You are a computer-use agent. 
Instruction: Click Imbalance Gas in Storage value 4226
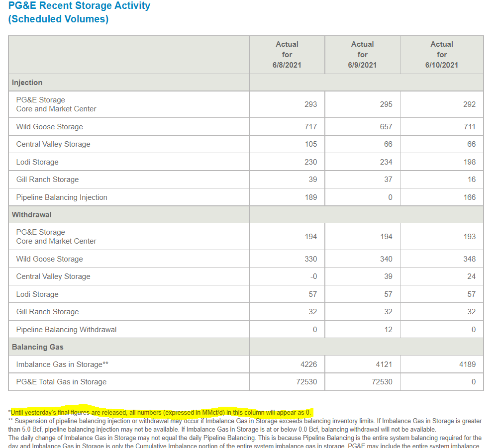309,364
